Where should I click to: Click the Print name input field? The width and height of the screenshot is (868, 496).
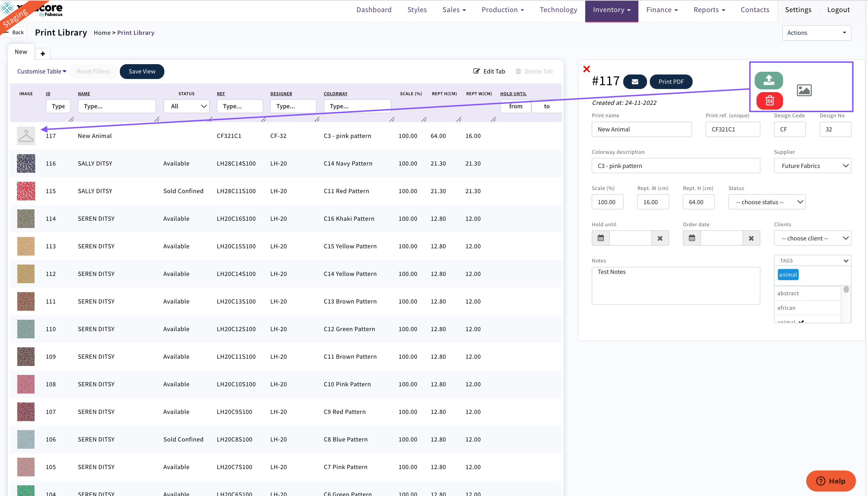point(641,129)
